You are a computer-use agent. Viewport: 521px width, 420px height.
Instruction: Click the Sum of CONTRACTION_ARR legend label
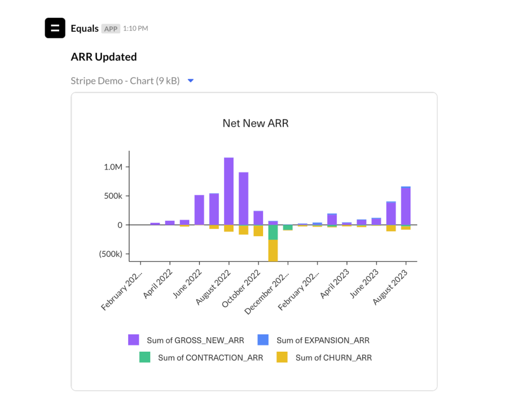click(x=211, y=358)
